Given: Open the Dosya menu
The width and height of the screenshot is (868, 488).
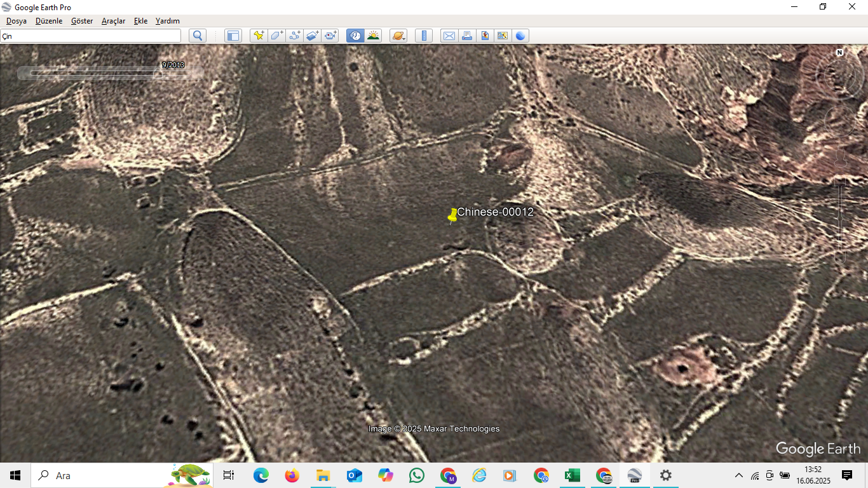Looking at the screenshot, I should click(x=17, y=21).
